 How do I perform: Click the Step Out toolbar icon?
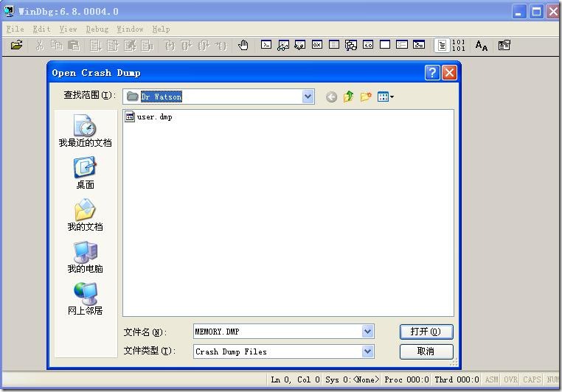point(204,45)
